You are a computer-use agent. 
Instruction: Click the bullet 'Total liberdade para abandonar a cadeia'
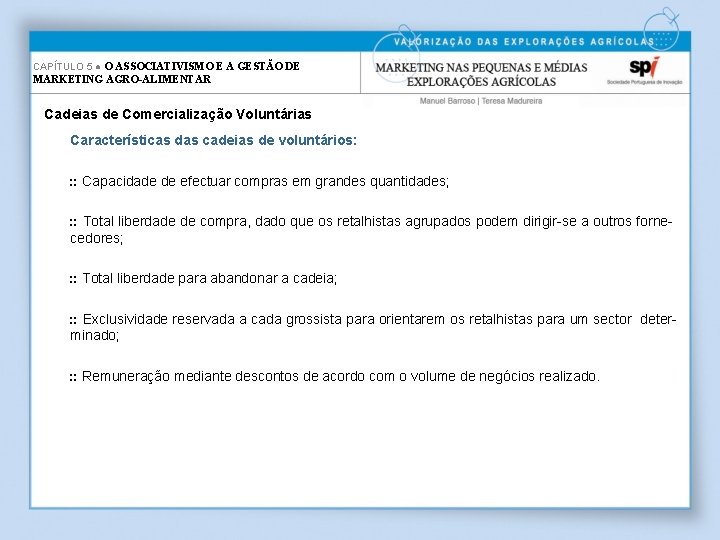click(203, 279)
